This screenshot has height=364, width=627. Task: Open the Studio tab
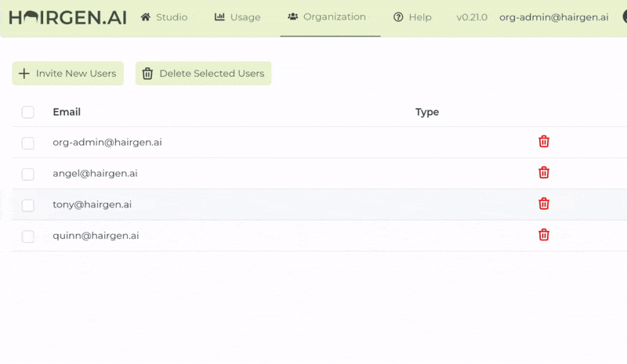(x=164, y=17)
